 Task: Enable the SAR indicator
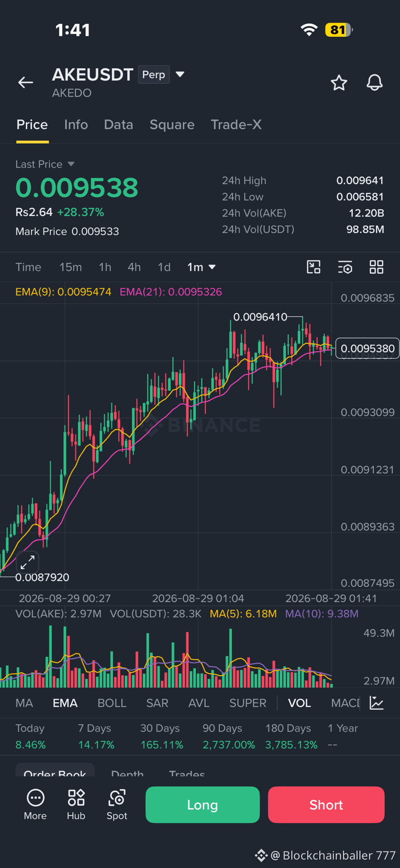(x=157, y=703)
